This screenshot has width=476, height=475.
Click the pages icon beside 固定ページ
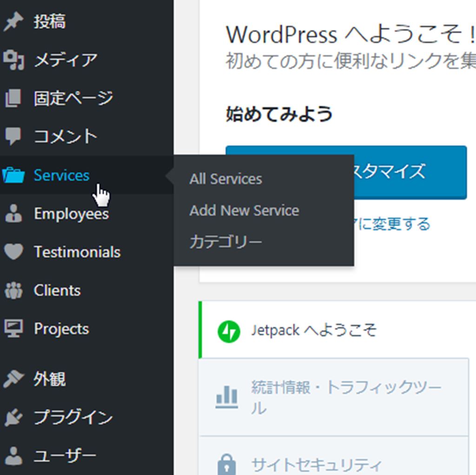(13, 99)
